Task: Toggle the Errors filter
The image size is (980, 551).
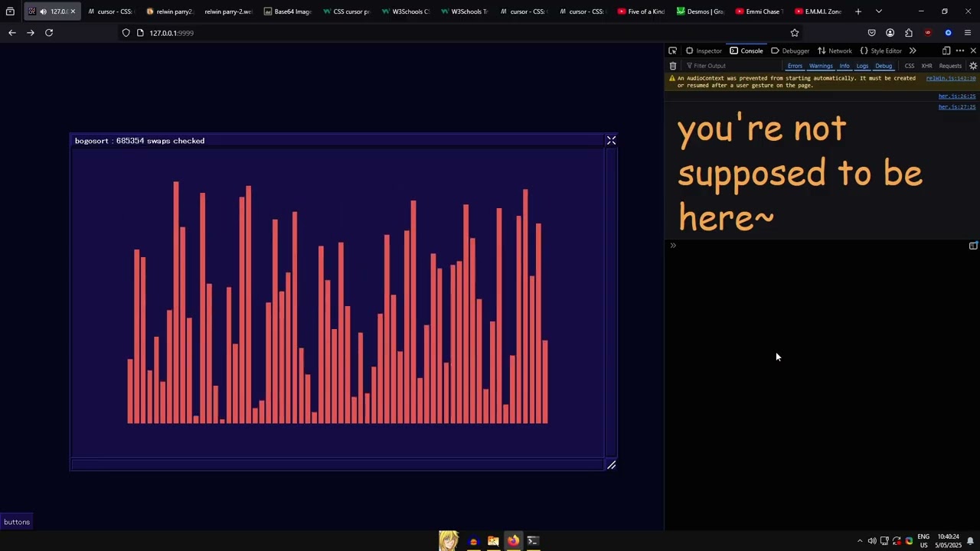Action: click(795, 66)
